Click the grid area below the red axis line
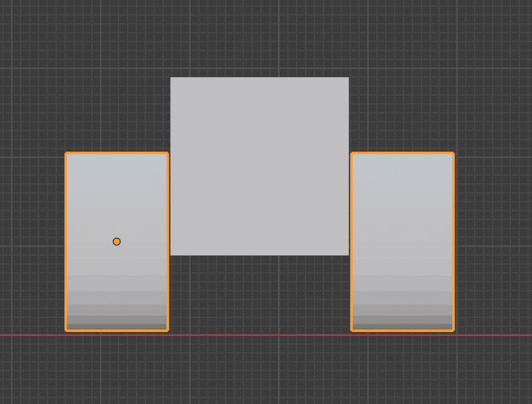 [255, 370]
